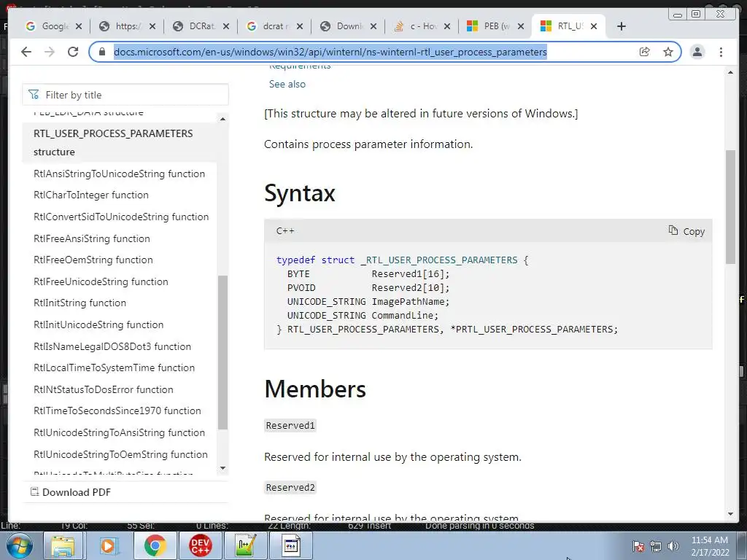
Task: Open RtlLocalTimeToSystemTime function page
Action: point(114,367)
